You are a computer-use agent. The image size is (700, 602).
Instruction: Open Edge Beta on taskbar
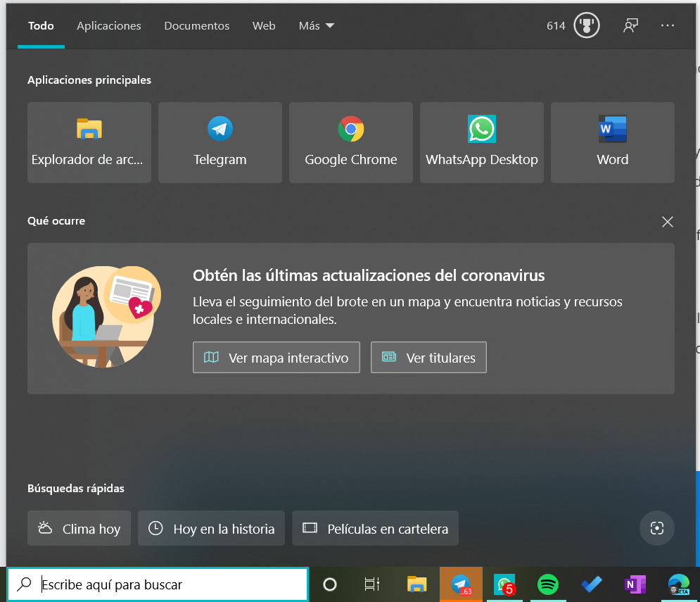[x=679, y=584]
